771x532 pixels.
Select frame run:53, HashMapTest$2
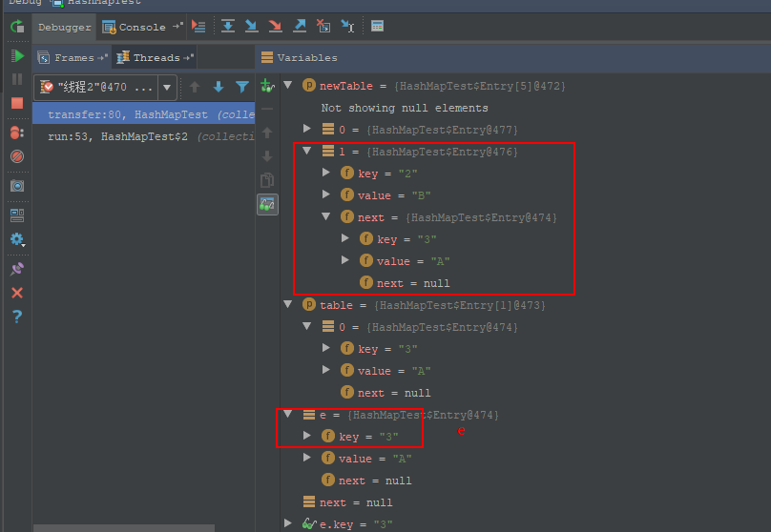[x=143, y=136]
